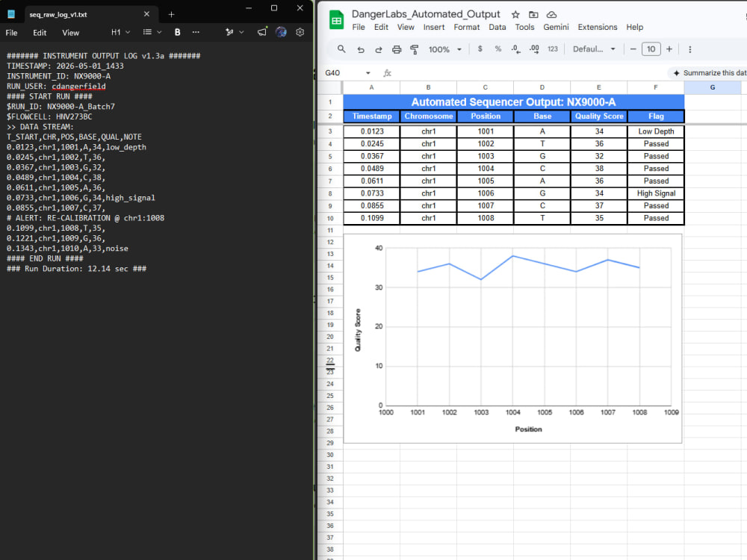Format cell as currency with dollar icon
This screenshot has width=747, height=560.
pos(480,49)
